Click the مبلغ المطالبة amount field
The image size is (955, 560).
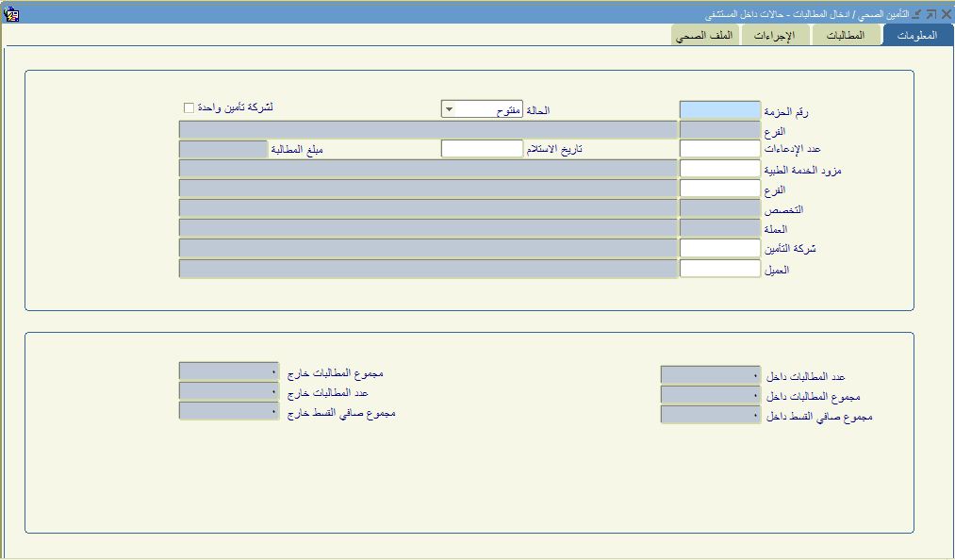[223, 149]
